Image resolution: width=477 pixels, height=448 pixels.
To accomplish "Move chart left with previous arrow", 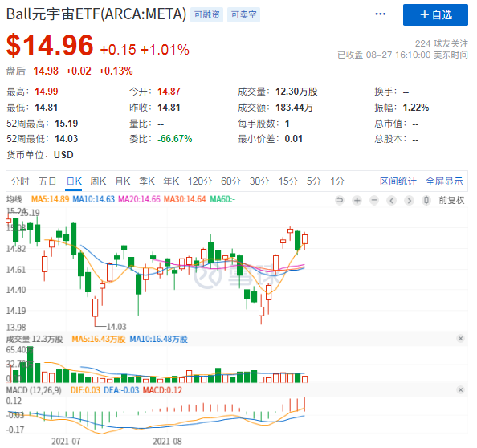I will pos(392,200).
